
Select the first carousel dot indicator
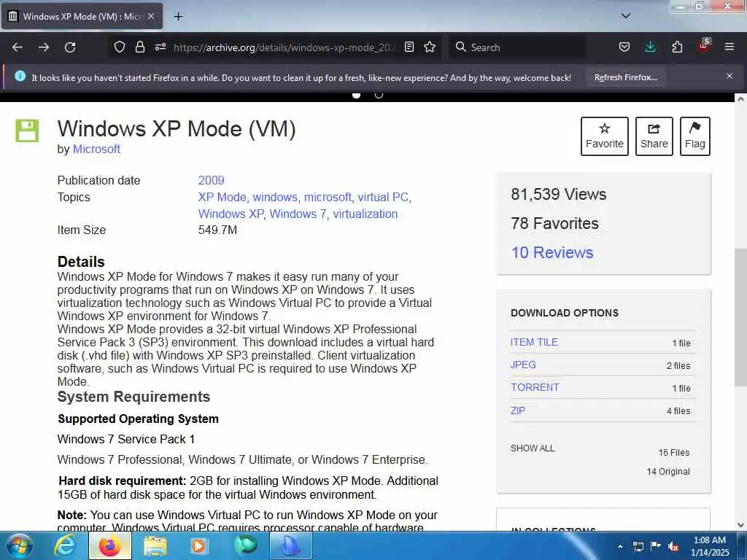click(x=356, y=95)
